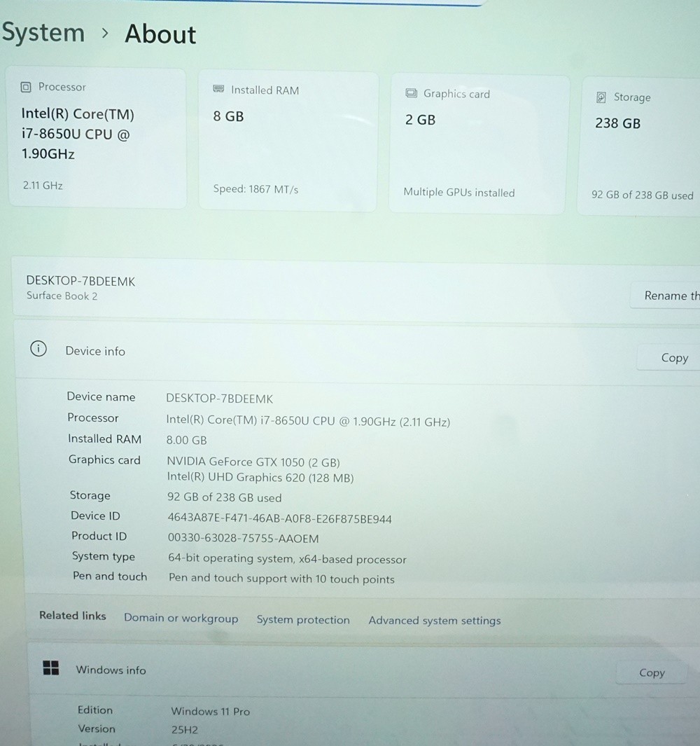The width and height of the screenshot is (700, 746).
Task: Click the breadcrumb chevron after System
Action: coord(105,34)
